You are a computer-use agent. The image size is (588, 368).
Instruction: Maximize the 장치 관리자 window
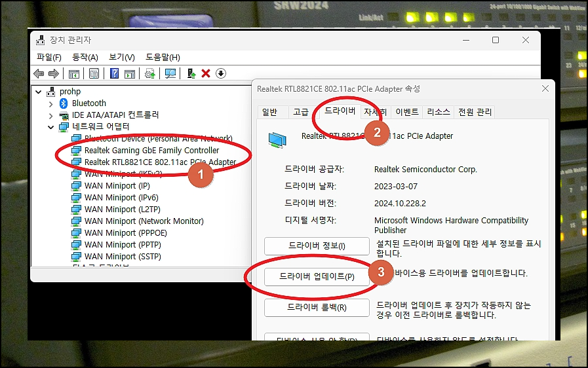496,40
